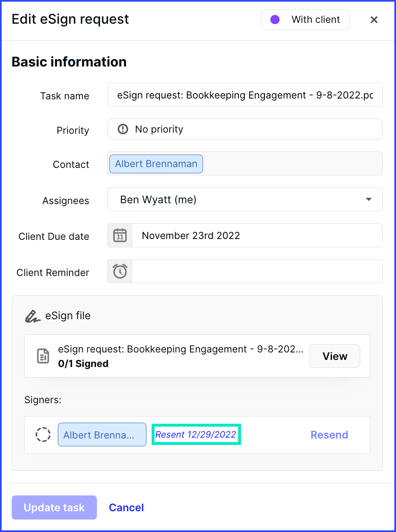Click the dashed circle signer status icon
Image resolution: width=396 pixels, height=532 pixels.
tap(43, 435)
